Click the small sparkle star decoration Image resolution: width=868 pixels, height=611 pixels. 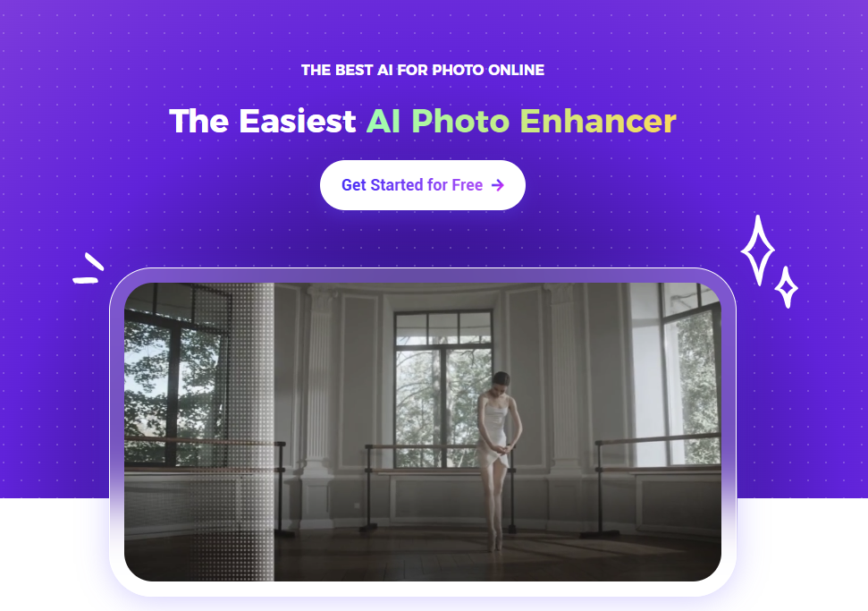[x=786, y=287]
